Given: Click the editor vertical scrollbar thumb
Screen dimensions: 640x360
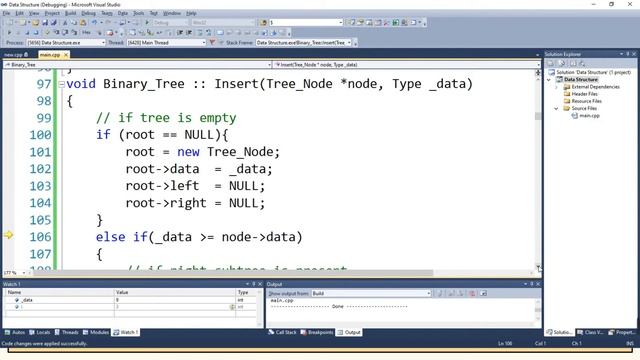Looking at the screenshot, I should tap(538, 116).
